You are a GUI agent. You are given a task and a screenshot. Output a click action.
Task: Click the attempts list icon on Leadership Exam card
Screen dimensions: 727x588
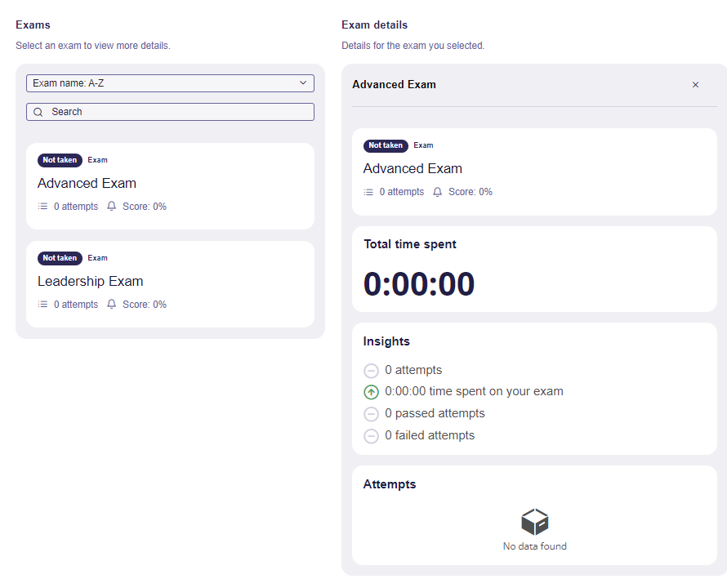click(42, 304)
